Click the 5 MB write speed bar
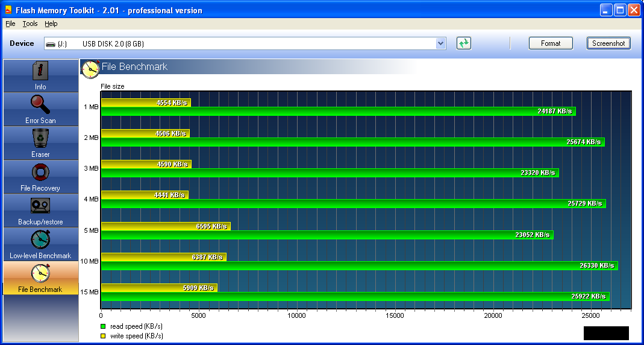The height and width of the screenshot is (345, 644). (x=166, y=226)
